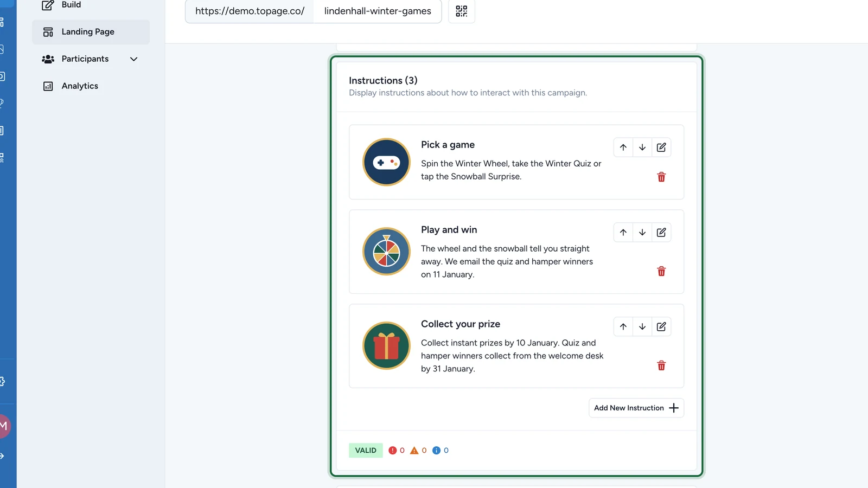Move 'Collect your prize' instruction down
The image size is (868, 488).
642,327
